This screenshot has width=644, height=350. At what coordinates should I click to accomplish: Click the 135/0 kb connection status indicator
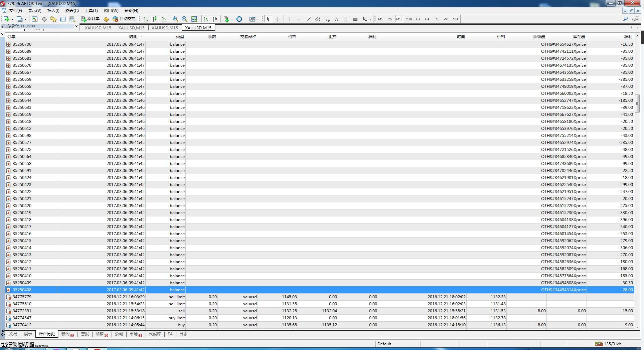tap(608, 344)
